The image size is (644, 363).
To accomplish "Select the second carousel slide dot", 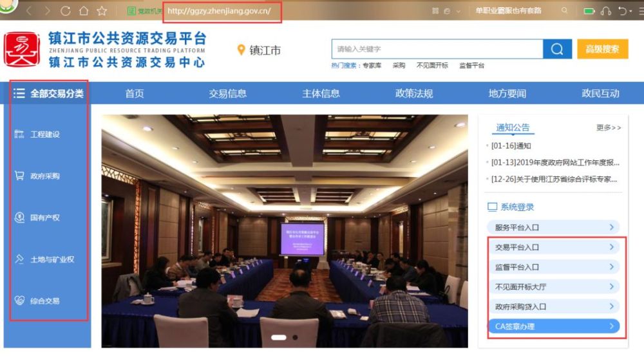I will coord(295,337).
